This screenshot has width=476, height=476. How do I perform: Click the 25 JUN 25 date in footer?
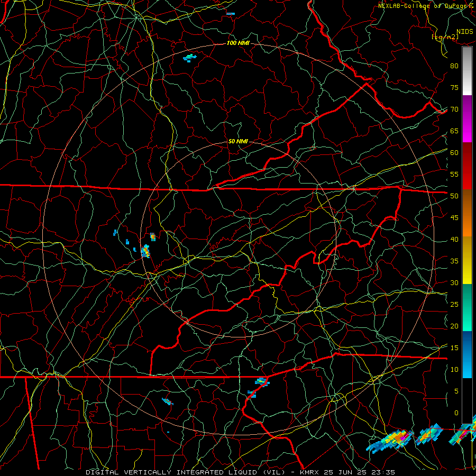[x=345, y=472]
